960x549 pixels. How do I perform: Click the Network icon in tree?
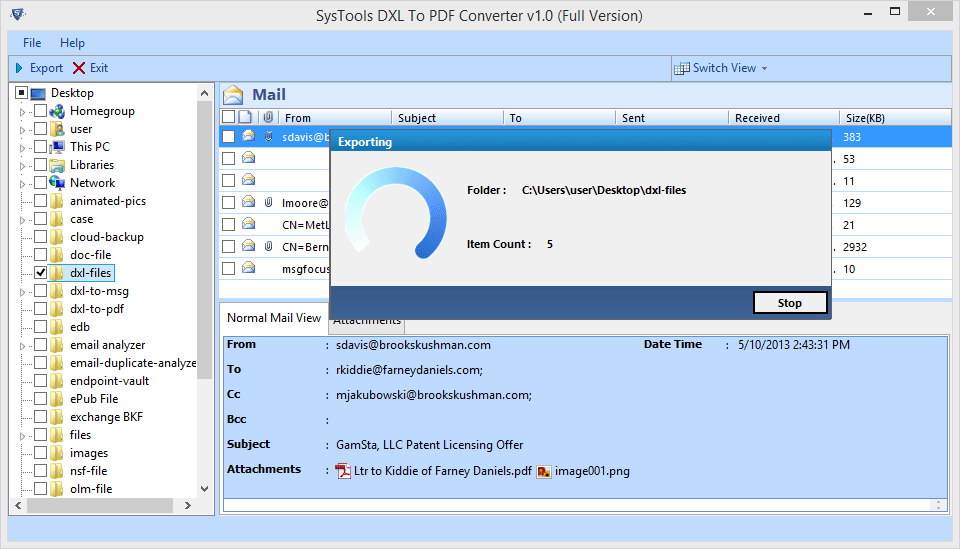tap(57, 183)
